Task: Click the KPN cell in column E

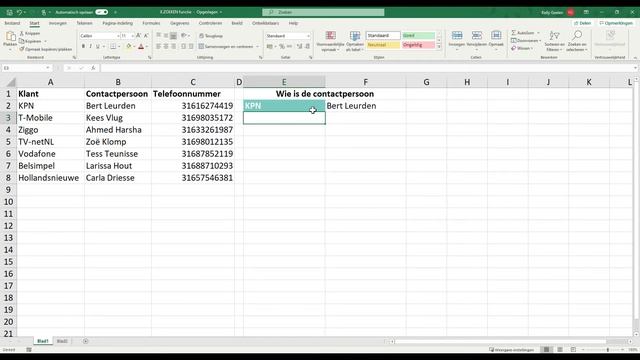Action: [x=284, y=106]
